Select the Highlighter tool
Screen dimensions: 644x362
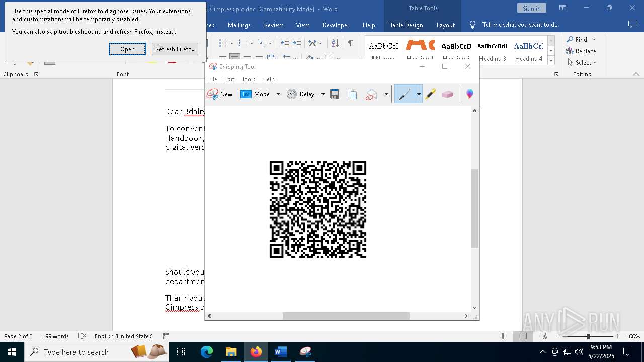pyautogui.click(x=430, y=94)
